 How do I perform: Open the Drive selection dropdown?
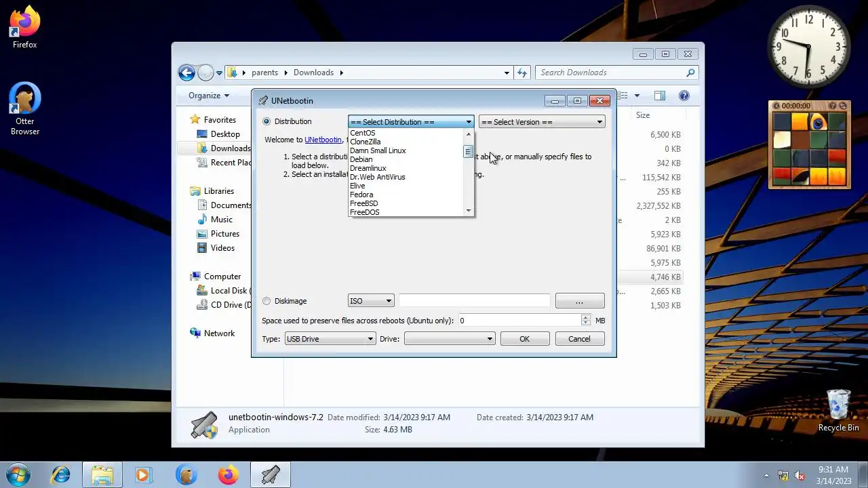[450, 339]
